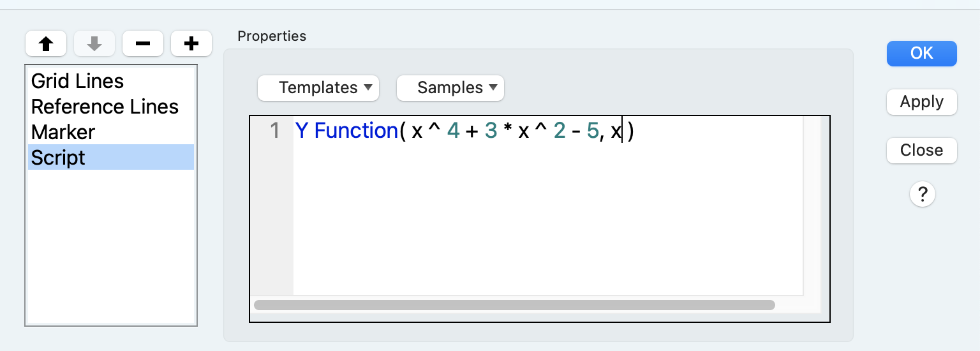The height and width of the screenshot is (351, 980).
Task: Click the Close button
Action: click(921, 151)
